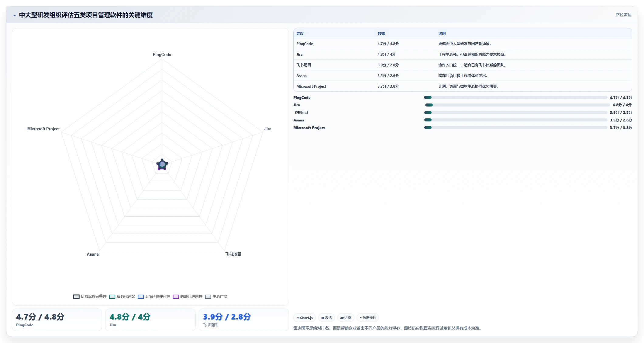This screenshot has width=644, height=343.
Task: Click description 协作入口统一，适合已有飞书体系的团队
Action: 473,65
